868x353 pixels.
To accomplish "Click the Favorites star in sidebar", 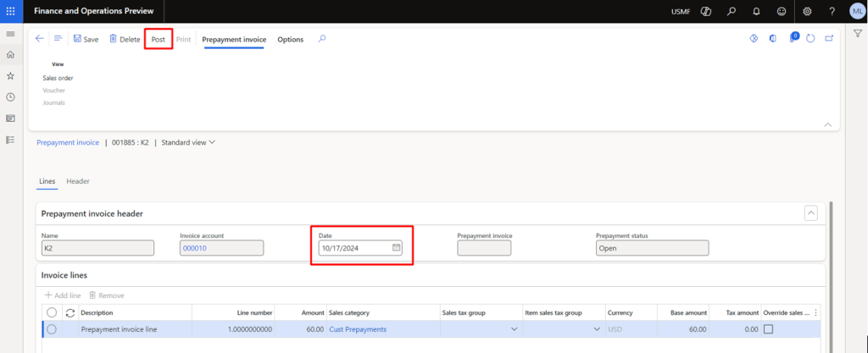I will (x=10, y=76).
